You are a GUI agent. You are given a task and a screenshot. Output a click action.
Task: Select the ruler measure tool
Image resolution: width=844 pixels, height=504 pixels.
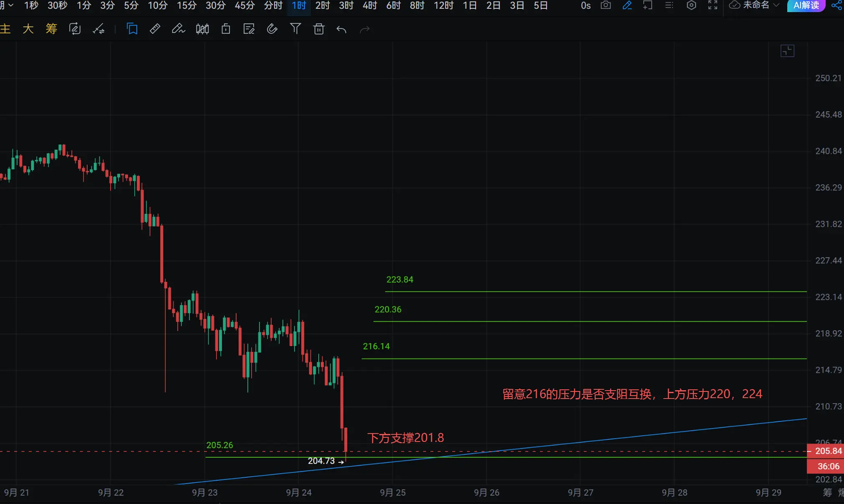(155, 29)
